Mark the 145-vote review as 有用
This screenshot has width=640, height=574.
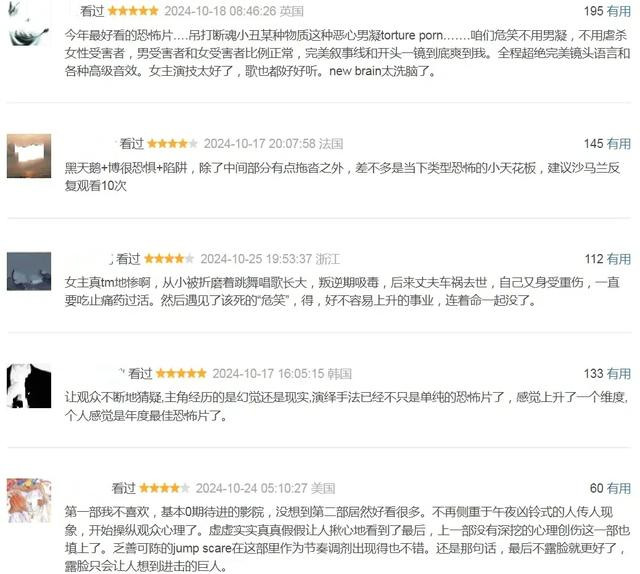[x=618, y=144]
